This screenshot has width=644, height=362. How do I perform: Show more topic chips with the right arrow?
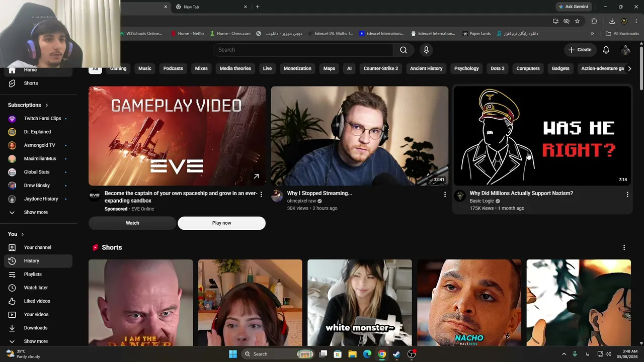629,69
